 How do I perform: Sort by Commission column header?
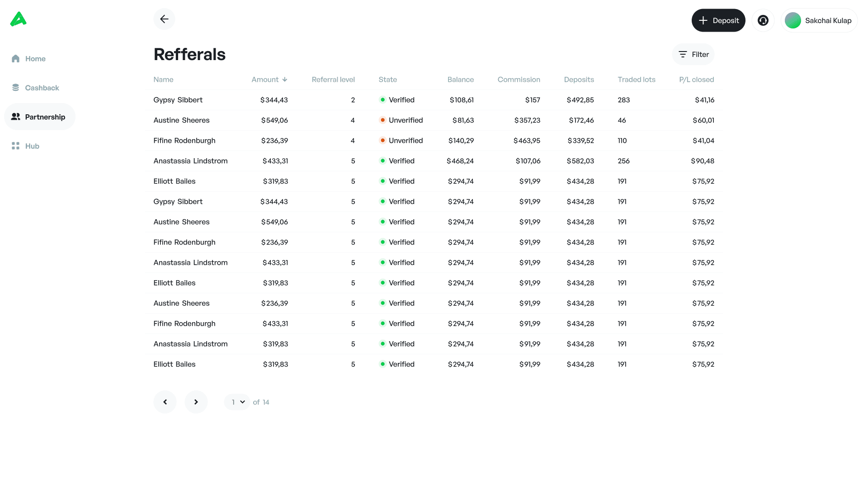(519, 80)
